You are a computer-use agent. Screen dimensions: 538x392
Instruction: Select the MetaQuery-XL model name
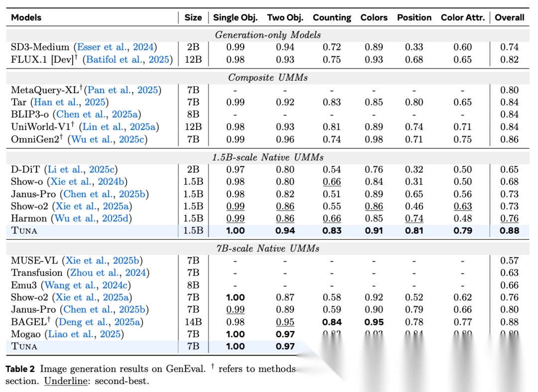click(x=46, y=90)
